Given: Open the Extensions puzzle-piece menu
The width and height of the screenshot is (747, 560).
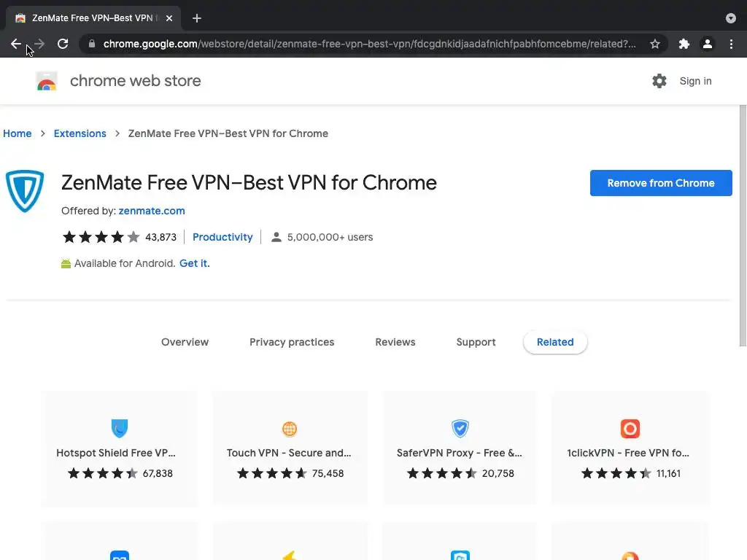Looking at the screenshot, I should 684,44.
